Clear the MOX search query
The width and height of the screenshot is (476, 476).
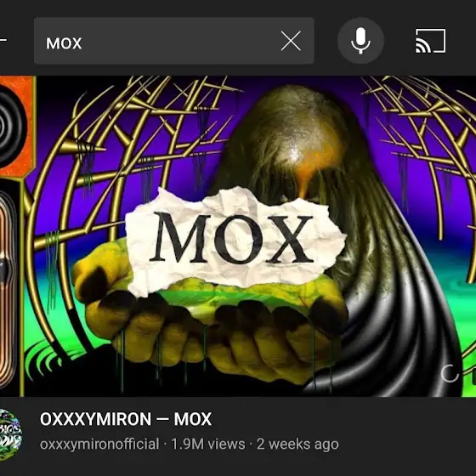click(291, 41)
